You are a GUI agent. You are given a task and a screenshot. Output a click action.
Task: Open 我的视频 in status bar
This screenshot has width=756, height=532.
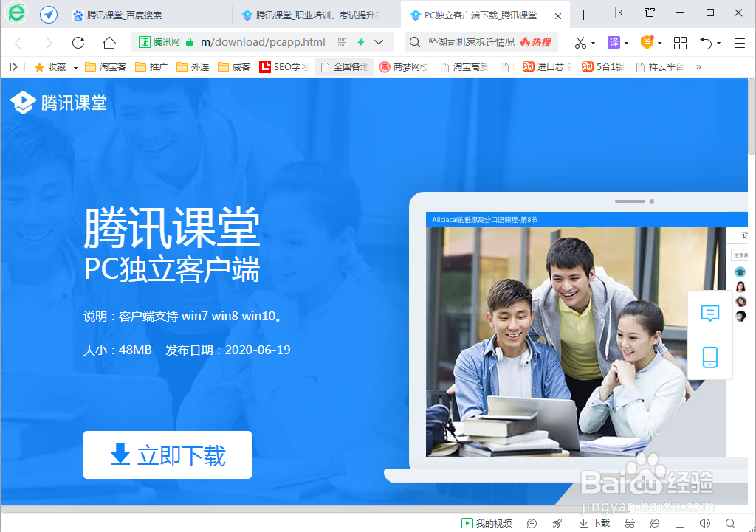487,523
